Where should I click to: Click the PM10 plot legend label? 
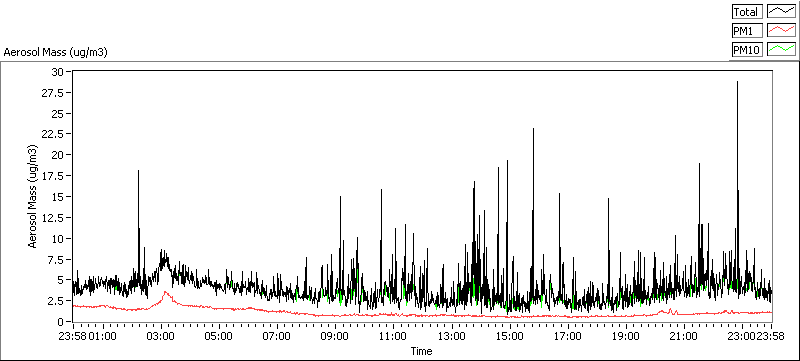tap(747, 49)
